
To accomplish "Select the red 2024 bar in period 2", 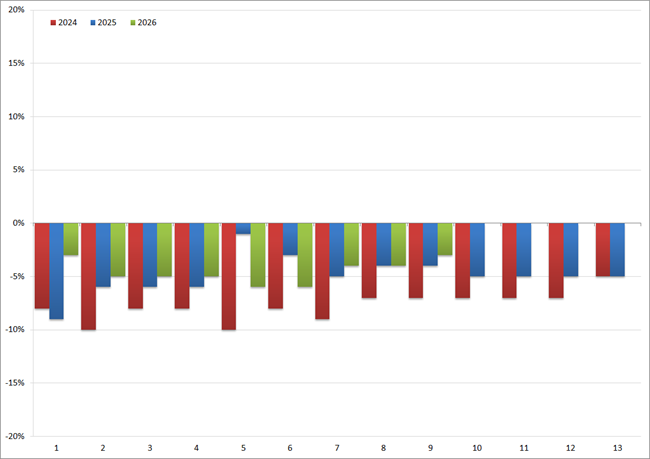I will point(89,277).
